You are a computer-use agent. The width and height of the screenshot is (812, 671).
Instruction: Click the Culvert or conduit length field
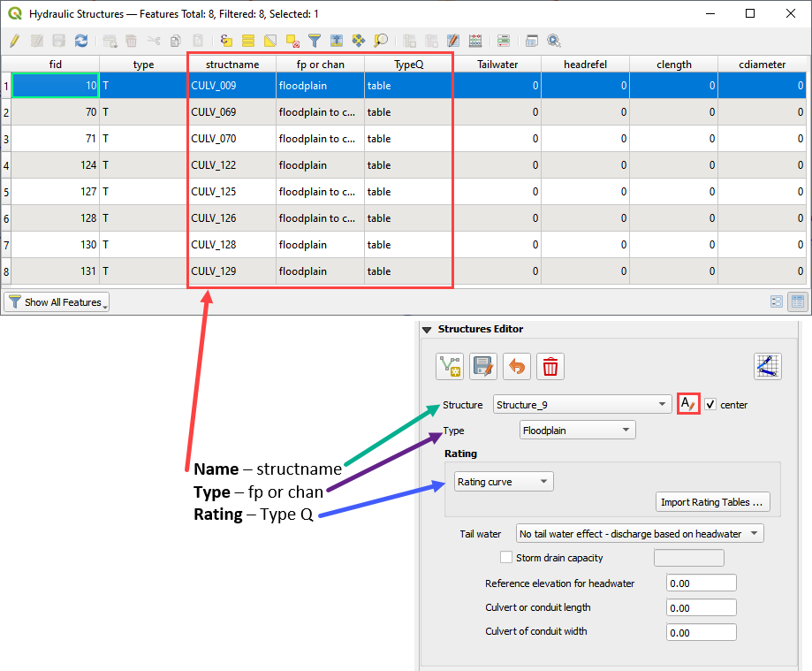click(702, 608)
